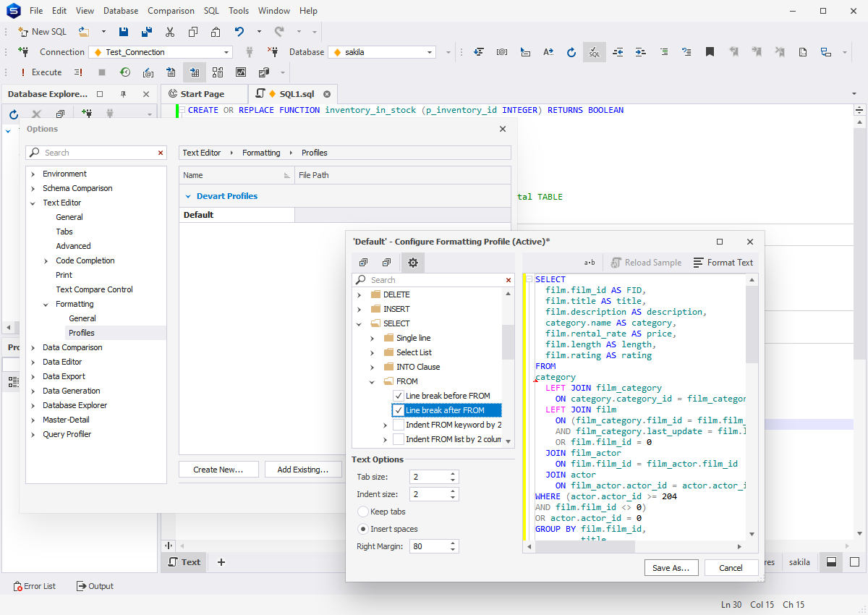Click Cancel in profile dialog
The height and width of the screenshot is (615, 868).
pos(731,568)
